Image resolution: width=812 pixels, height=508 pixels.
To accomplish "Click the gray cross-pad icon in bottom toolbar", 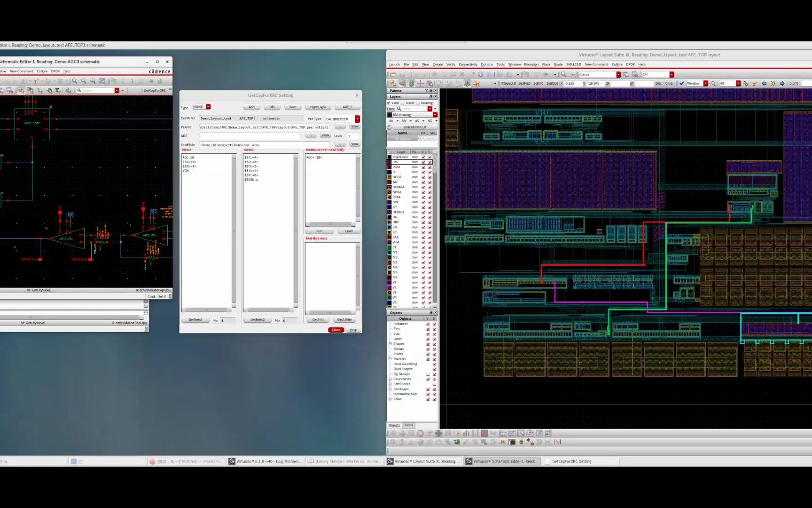I will (x=438, y=433).
